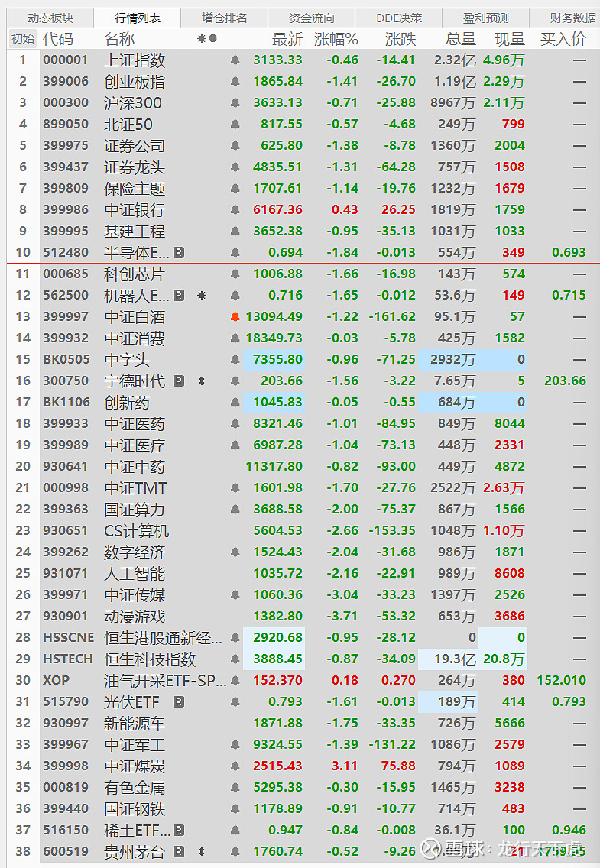Select the 证券公司 row name
This screenshot has width=600, height=868.
pos(135,146)
